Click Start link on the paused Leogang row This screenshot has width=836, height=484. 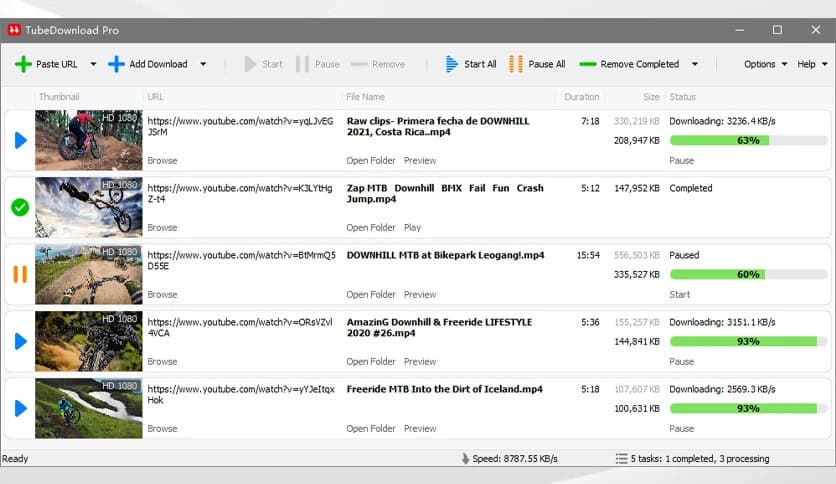[x=679, y=294]
